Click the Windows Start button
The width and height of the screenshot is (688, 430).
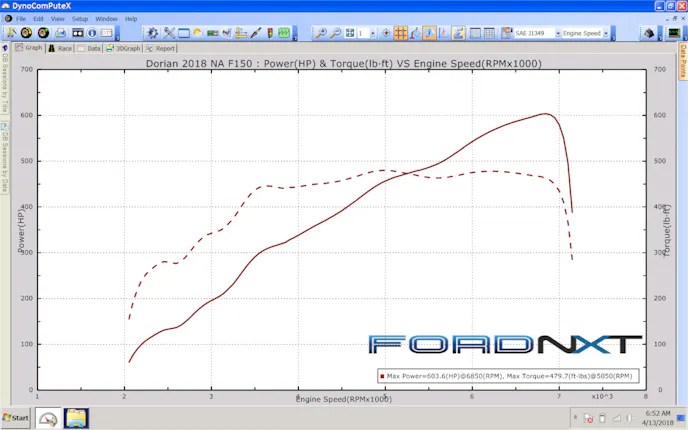pos(17,416)
